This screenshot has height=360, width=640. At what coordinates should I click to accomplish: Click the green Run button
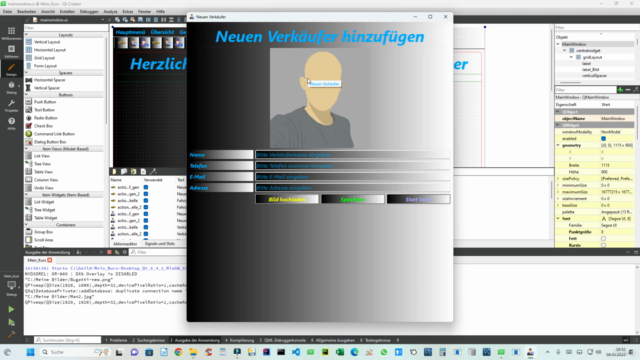11,309
